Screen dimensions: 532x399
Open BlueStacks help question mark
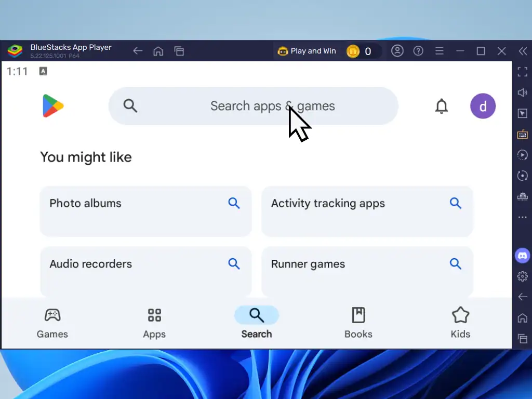click(x=418, y=51)
